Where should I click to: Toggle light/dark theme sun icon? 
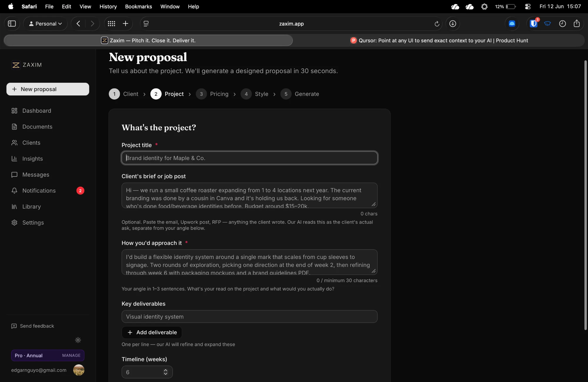(78, 340)
